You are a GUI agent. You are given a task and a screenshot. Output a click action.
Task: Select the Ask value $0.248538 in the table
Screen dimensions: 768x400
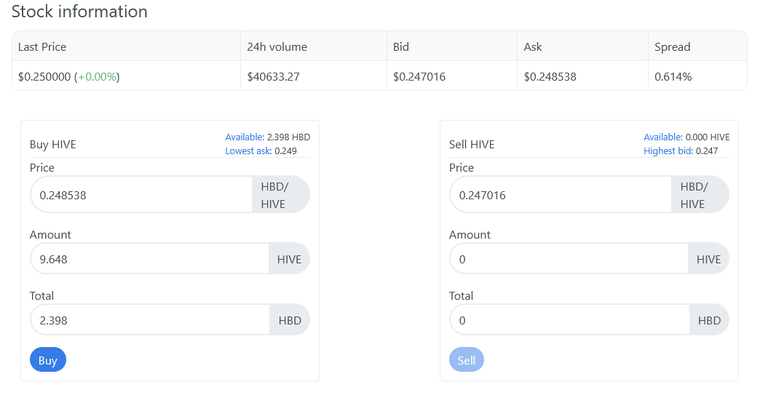pos(550,77)
